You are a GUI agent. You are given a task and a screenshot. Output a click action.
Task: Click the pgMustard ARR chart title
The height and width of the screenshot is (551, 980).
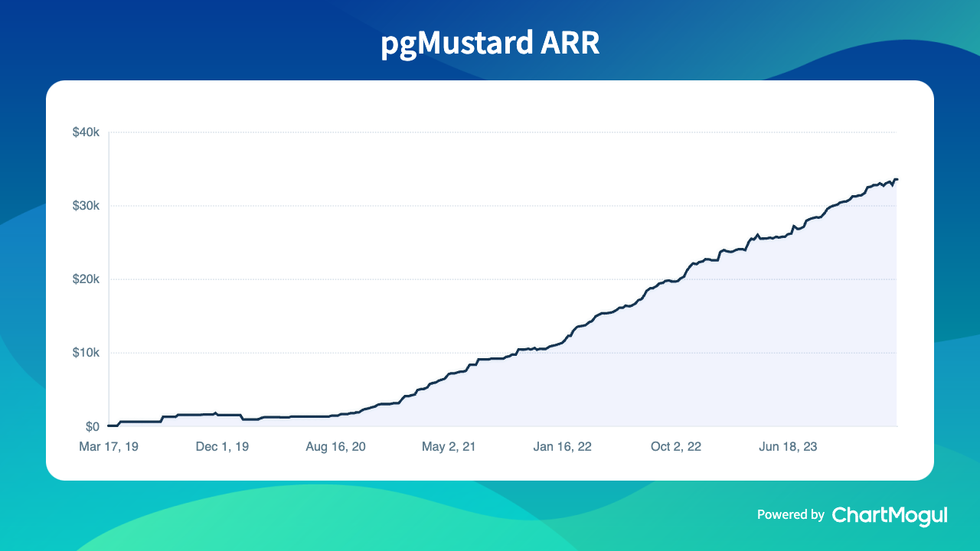(490, 44)
